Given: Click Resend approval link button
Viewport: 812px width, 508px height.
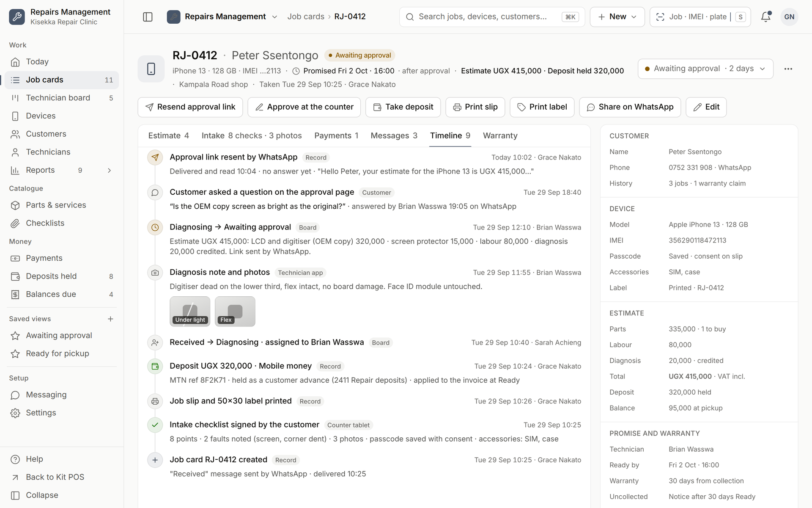Looking at the screenshot, I should (x=190, y=107).
